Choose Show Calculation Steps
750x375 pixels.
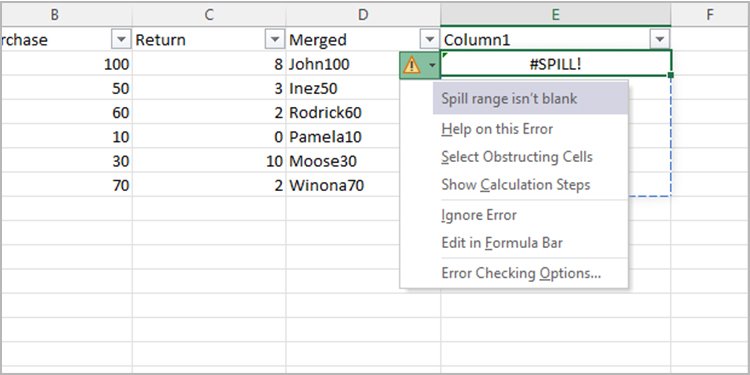click(x=516, y=185)
